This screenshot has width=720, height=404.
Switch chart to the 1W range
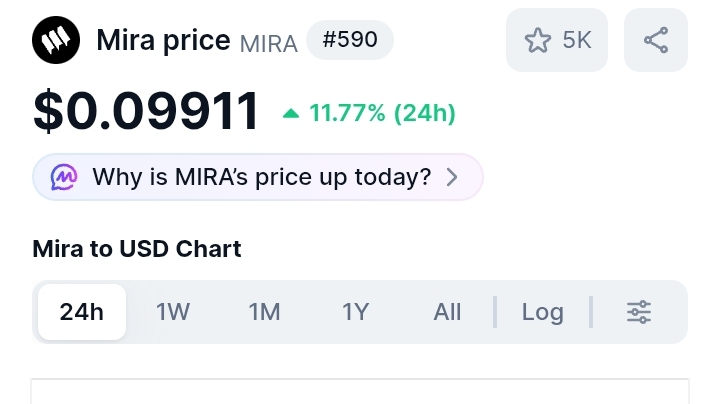(x=173, y=312)
